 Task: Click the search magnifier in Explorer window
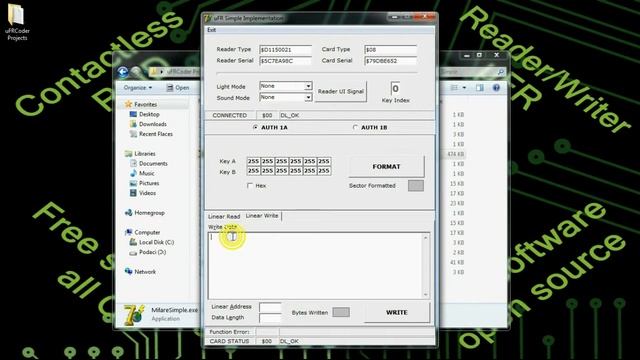(500, 72)
